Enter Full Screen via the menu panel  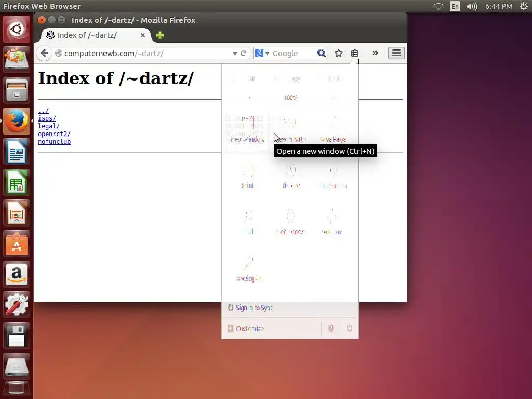pyautogui.click(x=333, y=177)
